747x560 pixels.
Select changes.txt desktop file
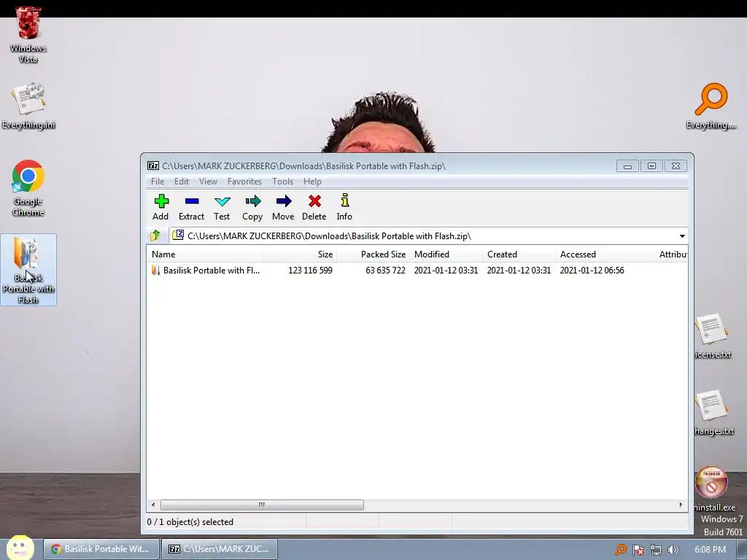click(x=713, y=413)
